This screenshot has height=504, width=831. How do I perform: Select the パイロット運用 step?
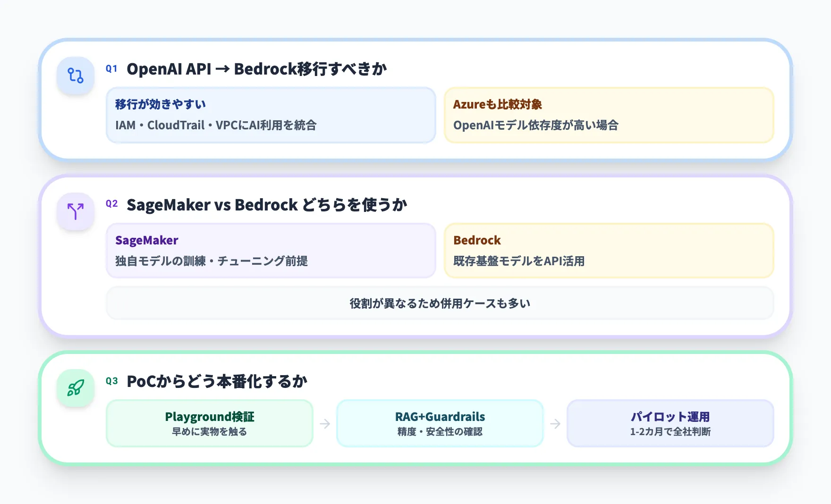tap(670, 423)
